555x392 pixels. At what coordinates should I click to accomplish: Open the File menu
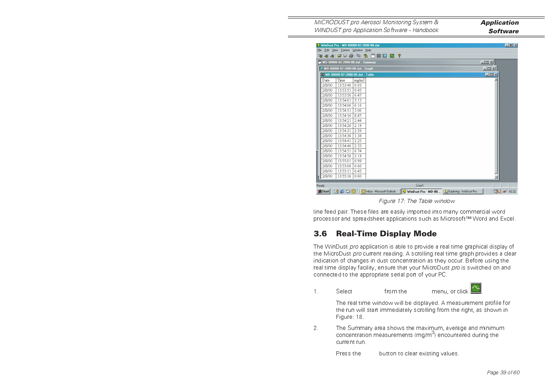320,50
